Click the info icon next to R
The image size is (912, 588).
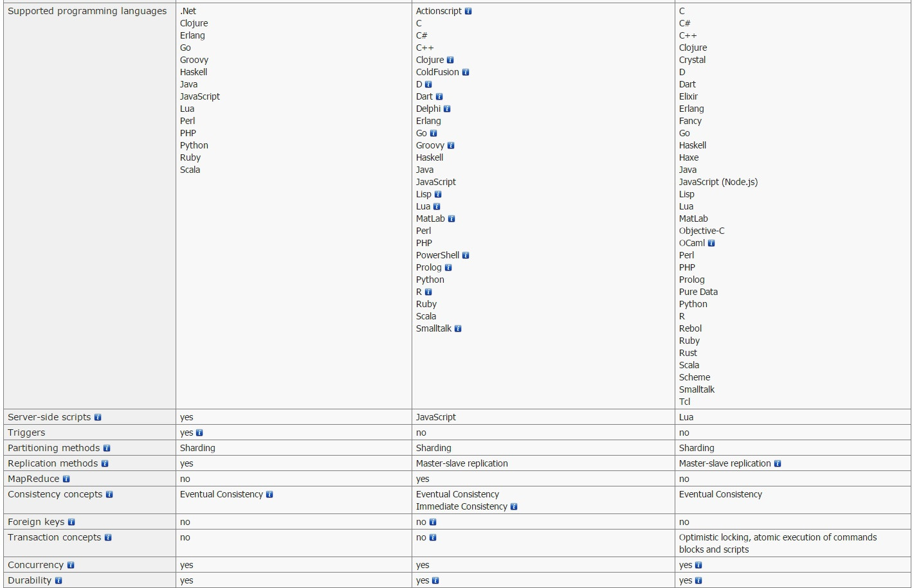(428, 292)
